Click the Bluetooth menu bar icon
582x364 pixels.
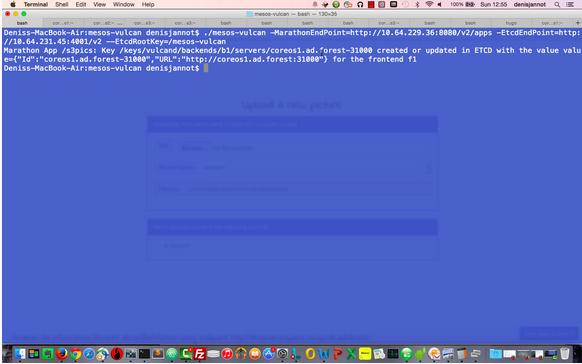tap(417, 4)
